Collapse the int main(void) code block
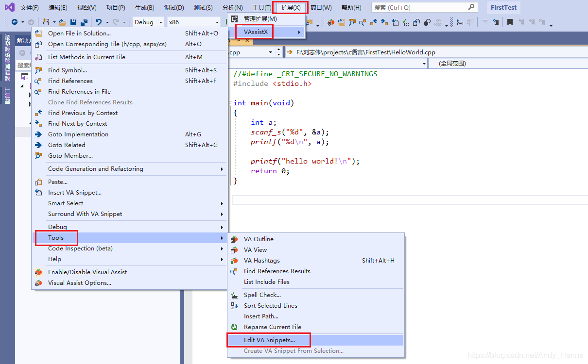This screenshot has width=588, height=364. coord(230,103)
